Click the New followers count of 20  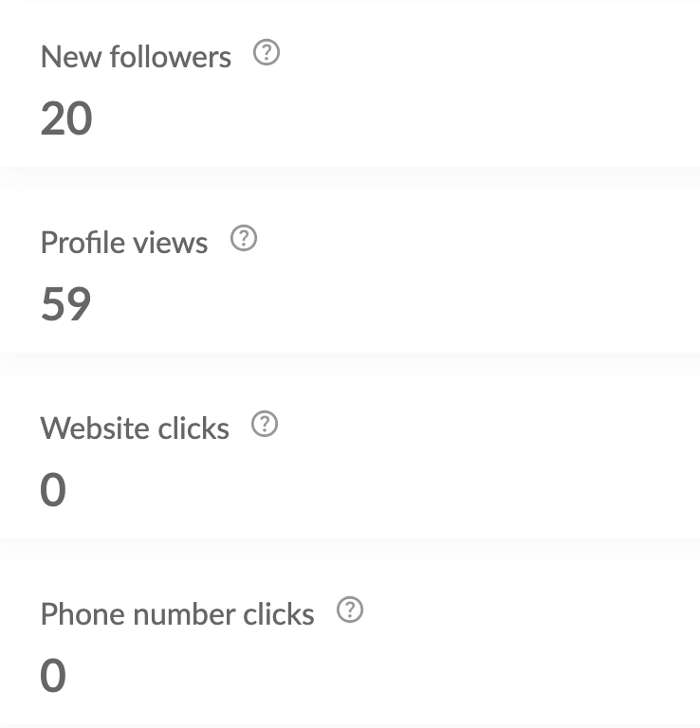(x=66, y=118)
